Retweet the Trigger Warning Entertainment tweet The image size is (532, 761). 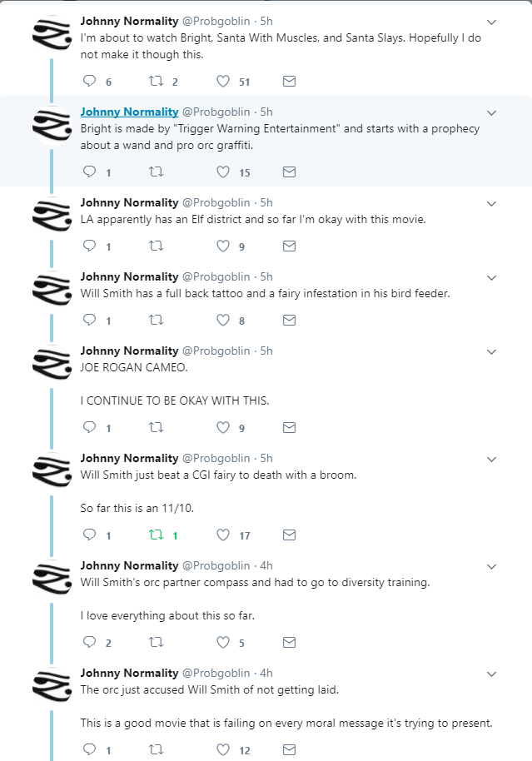tap(156, 172)
